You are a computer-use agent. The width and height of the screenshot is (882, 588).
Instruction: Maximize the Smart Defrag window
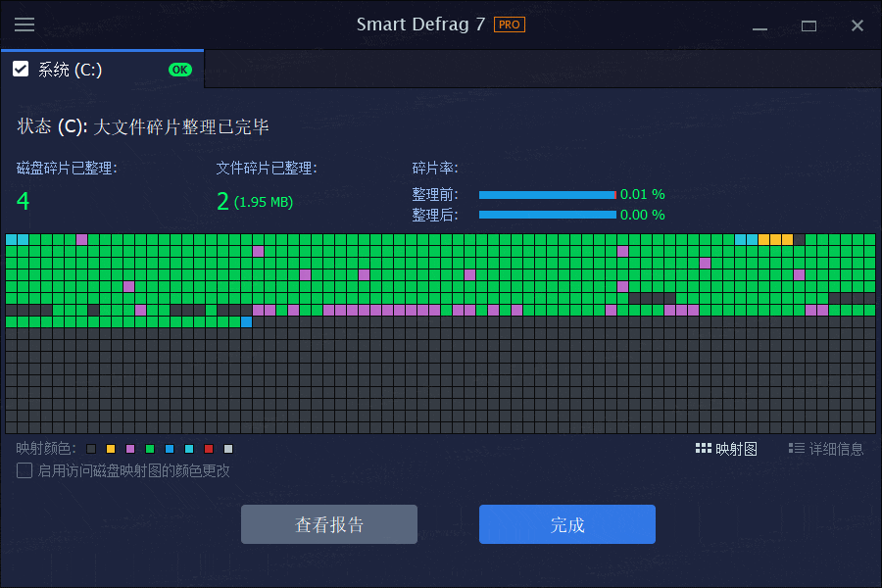[x=808, y=25]
